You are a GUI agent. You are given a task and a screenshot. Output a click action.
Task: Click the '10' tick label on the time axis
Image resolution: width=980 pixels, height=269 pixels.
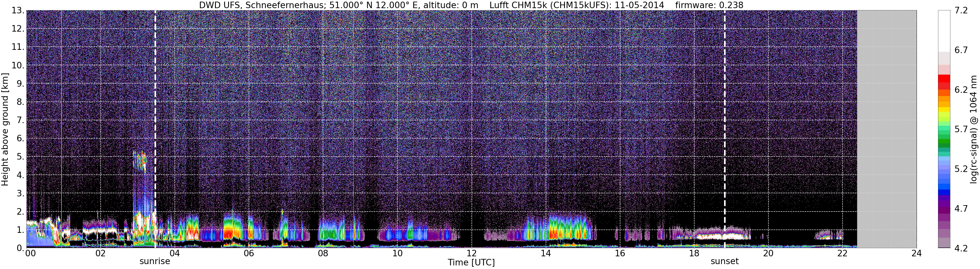click(397, 254)
